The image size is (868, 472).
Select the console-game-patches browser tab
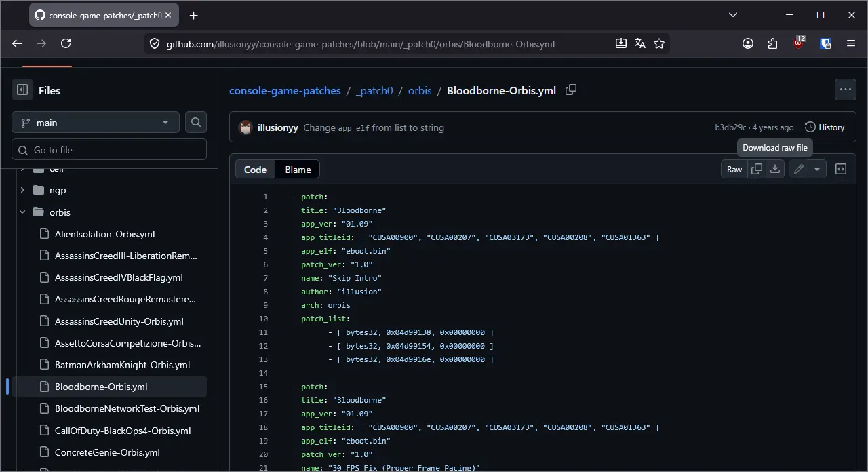[x=104, y=15]
